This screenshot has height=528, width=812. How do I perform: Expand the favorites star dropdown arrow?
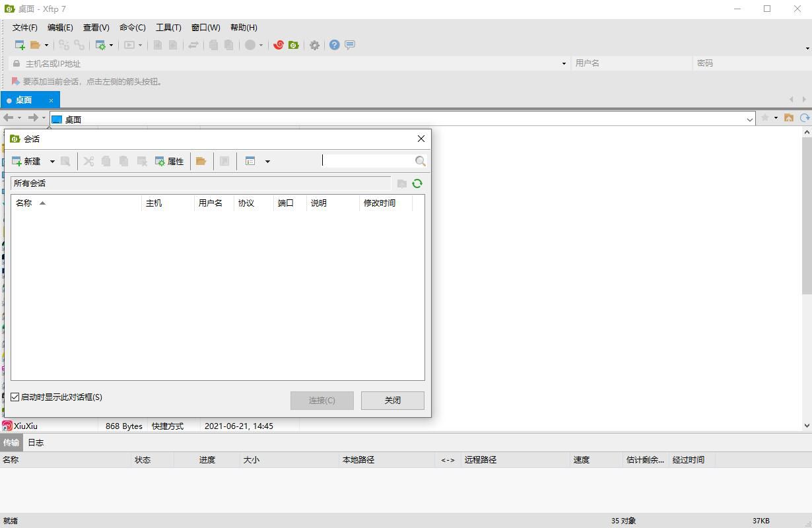tap(775, 117)
